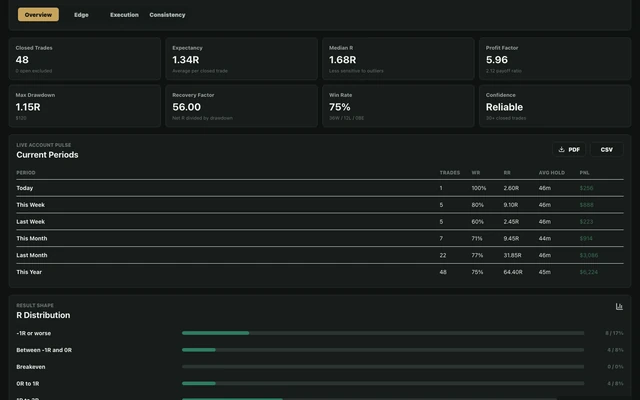Select the Last Month row label
This screenshot has height=400, width=640.
tap(32, 255)
